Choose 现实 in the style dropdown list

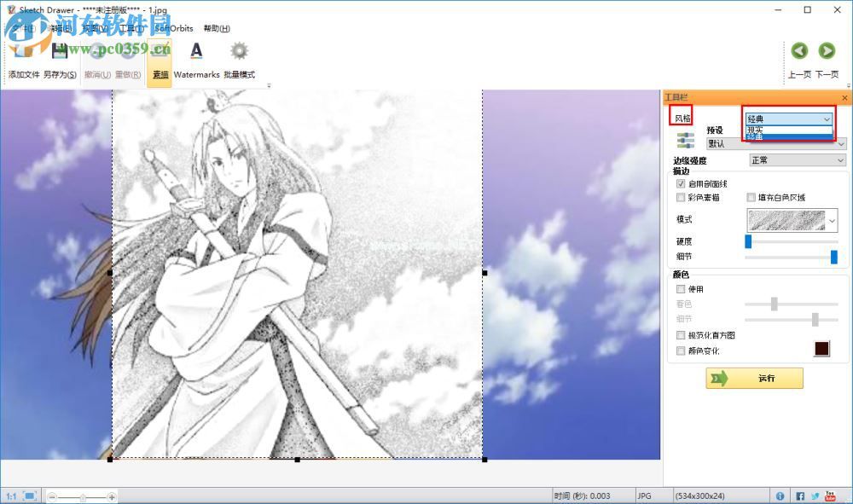[756, 129]
